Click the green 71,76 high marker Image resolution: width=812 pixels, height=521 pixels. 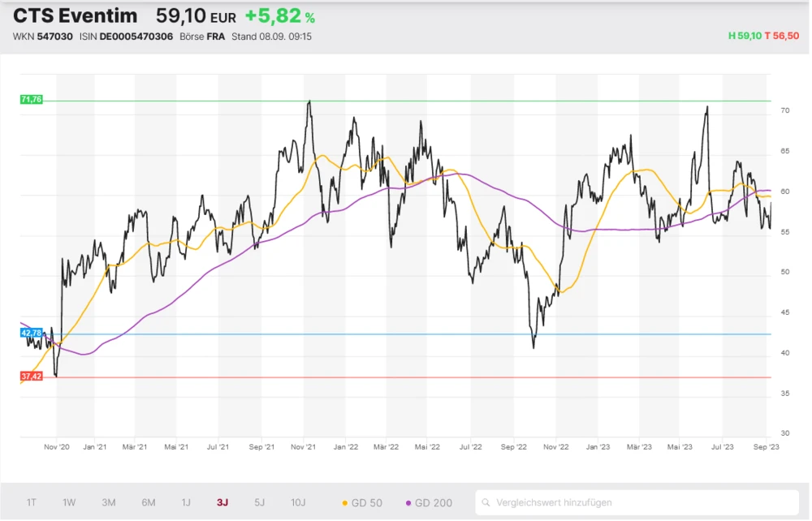pos(31,99)
